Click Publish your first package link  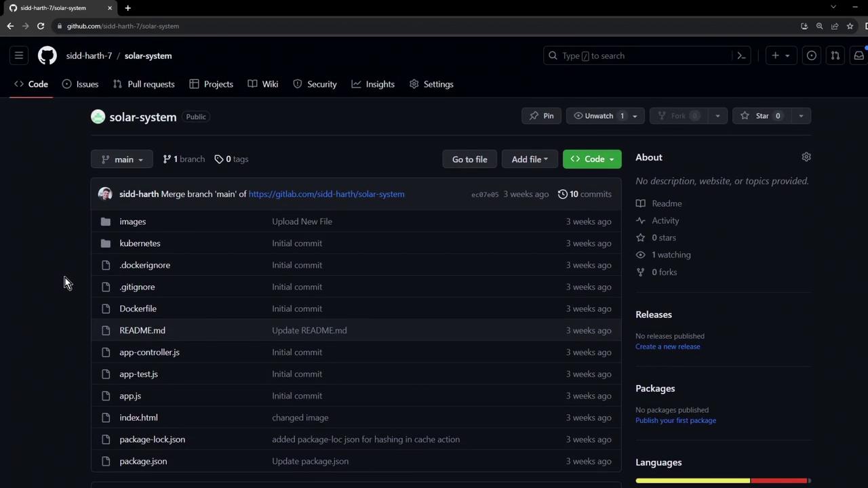(676, 420)
